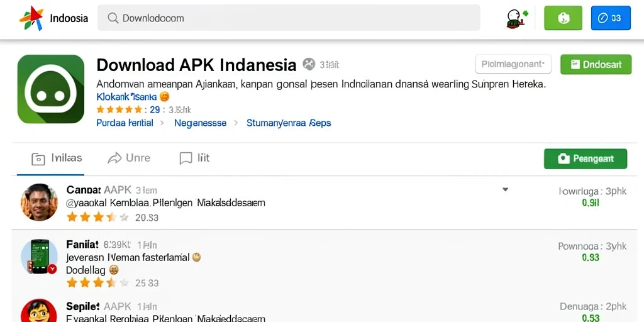644x322 pixels.
Task: Click the green header button with white icon
Action: [563, 18]
